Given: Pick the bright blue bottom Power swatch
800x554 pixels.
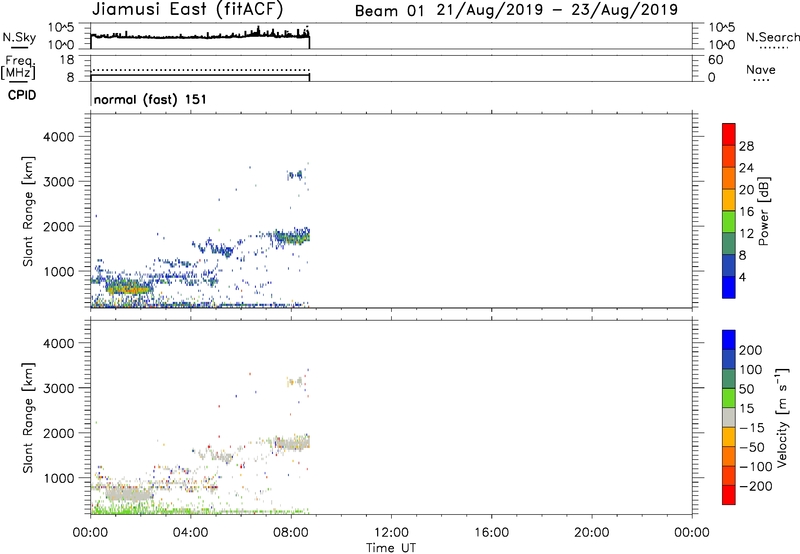Looking at the screenshot, I should point(729,287).
